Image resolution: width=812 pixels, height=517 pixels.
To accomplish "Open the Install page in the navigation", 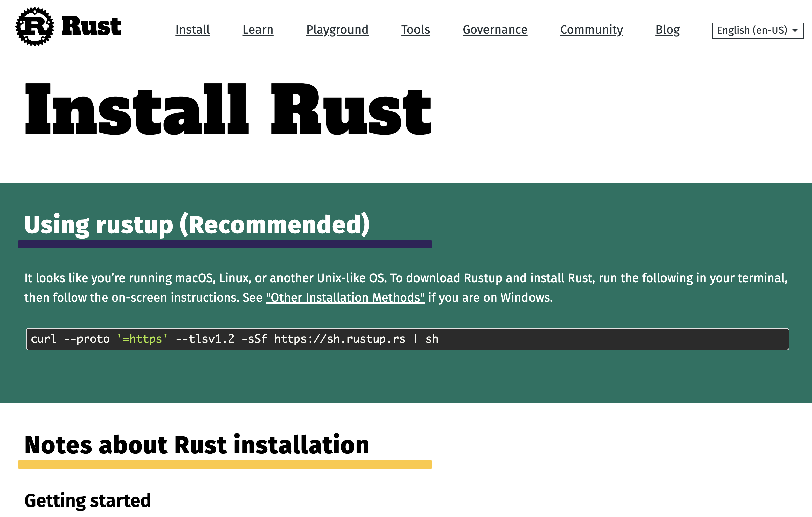I will [193, 30].
